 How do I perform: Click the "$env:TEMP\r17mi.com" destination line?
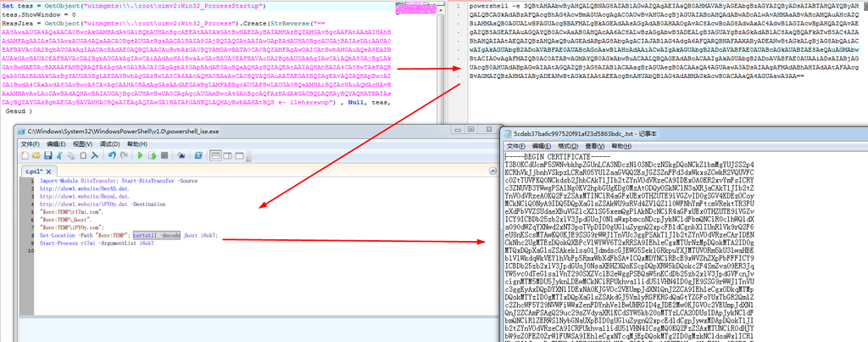point(70,212)
